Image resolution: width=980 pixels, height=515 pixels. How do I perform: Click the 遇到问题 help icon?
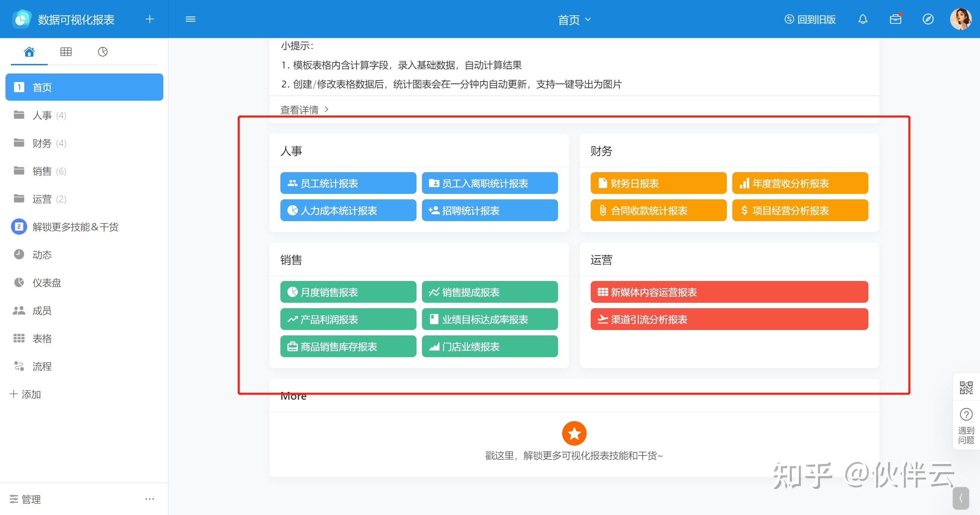(966, 415)
